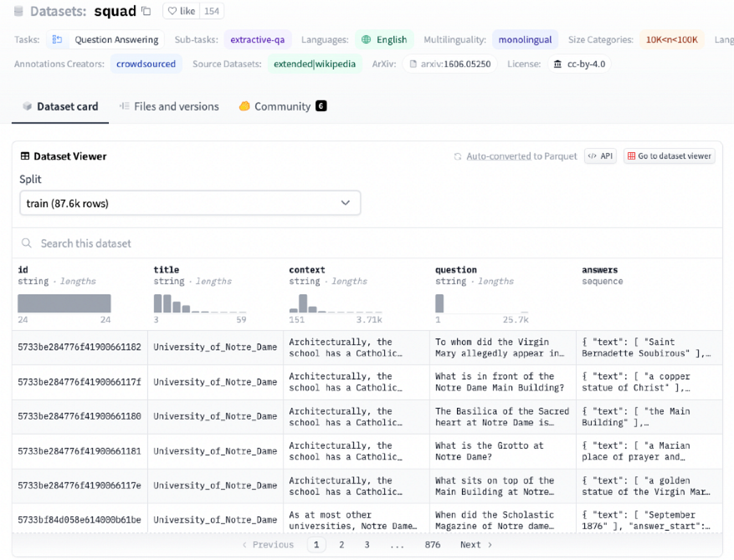Select the monolingual tag
734x560 pixels.
coord(525,40)
